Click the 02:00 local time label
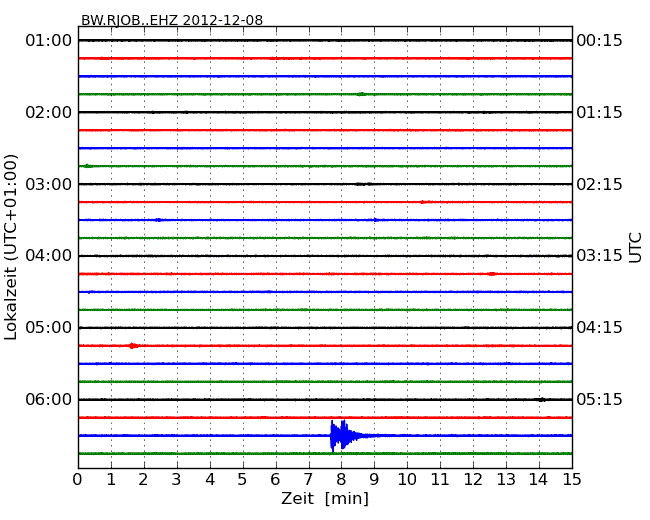The image size is (650, 520). coord(49,112)
